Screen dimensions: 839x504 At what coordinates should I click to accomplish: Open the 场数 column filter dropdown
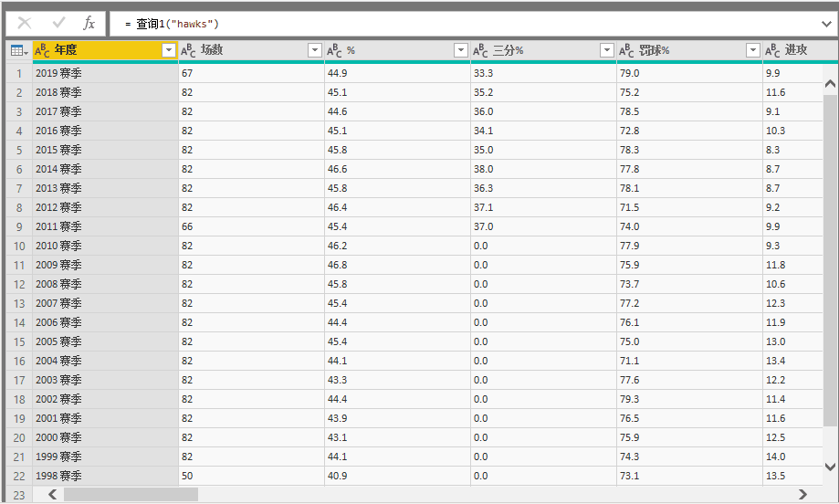[315, 50]
